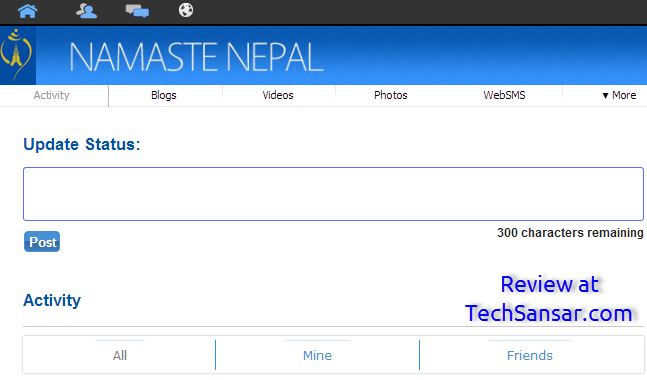Click the '300 characters remaining' counter text
Viewport: 647px width, 380px height.
pyautogui.click(x=570, y=233)
